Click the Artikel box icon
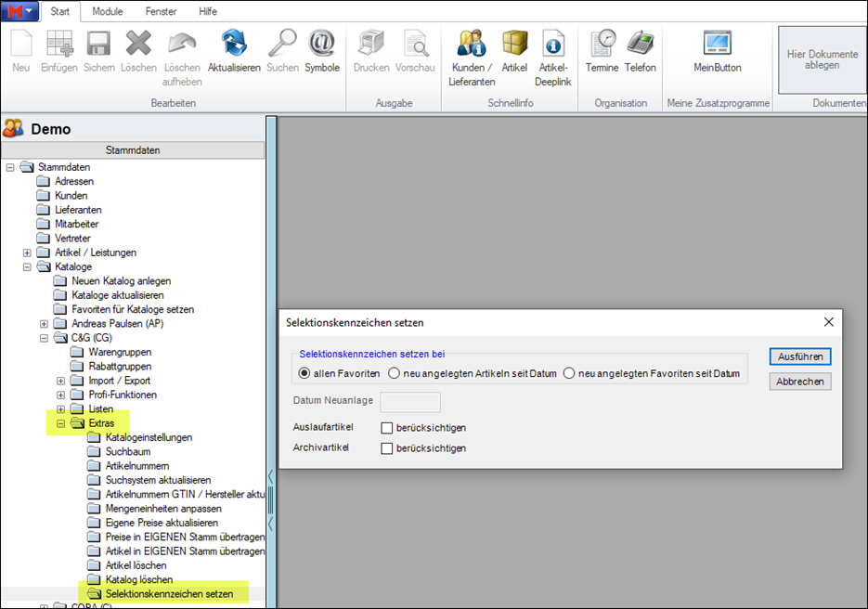 pos(514,45)
